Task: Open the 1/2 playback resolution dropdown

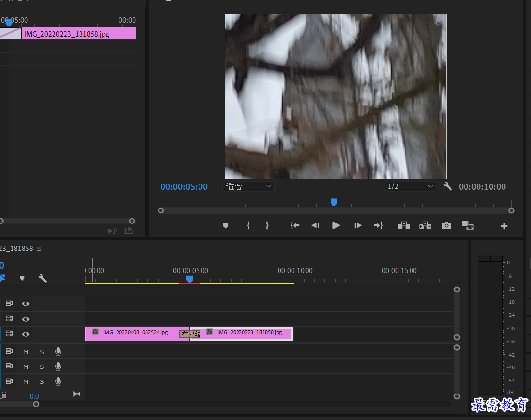Action: click(x=410, y=186)
